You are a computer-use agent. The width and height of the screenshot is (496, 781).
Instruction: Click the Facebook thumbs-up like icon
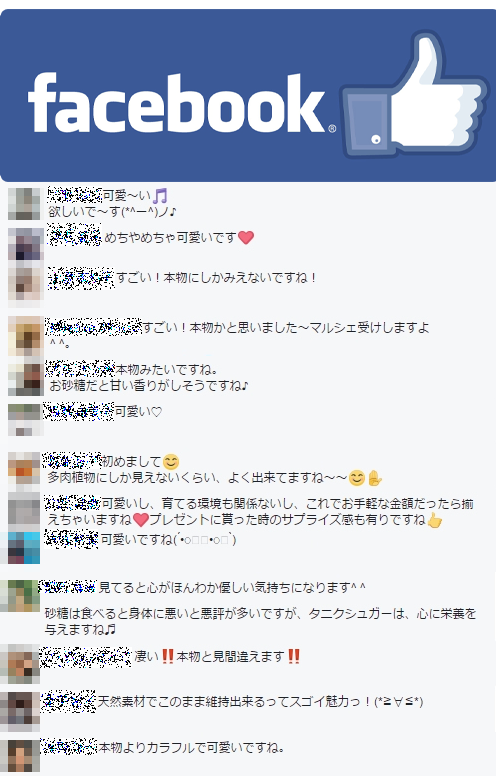[x=415, y=94]
